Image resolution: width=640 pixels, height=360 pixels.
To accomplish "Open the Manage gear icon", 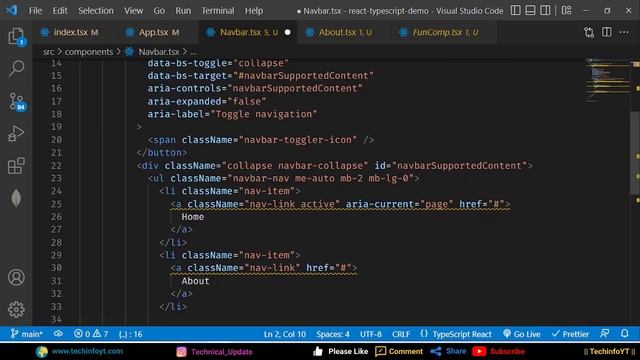I will pyautogui.click(x=16, y=309).
